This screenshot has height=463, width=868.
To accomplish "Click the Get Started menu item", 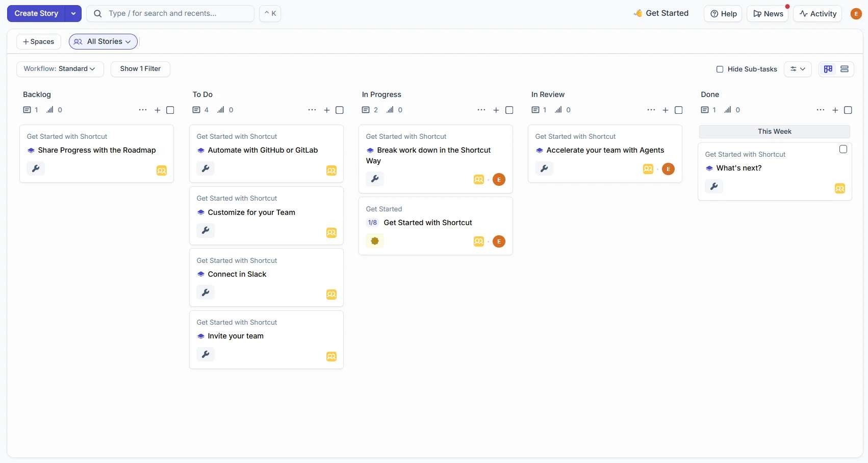I will coord(661,13).
